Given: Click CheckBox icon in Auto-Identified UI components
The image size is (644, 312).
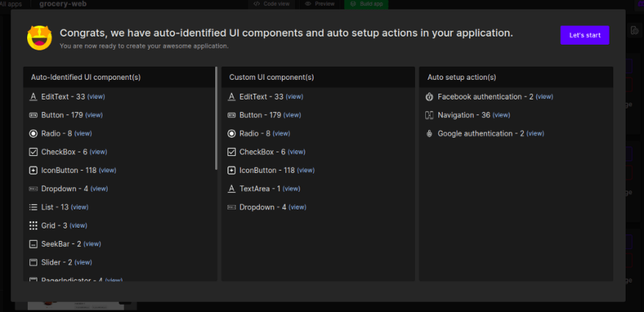Looking at the screenshot, I should (x=33, y=152).
